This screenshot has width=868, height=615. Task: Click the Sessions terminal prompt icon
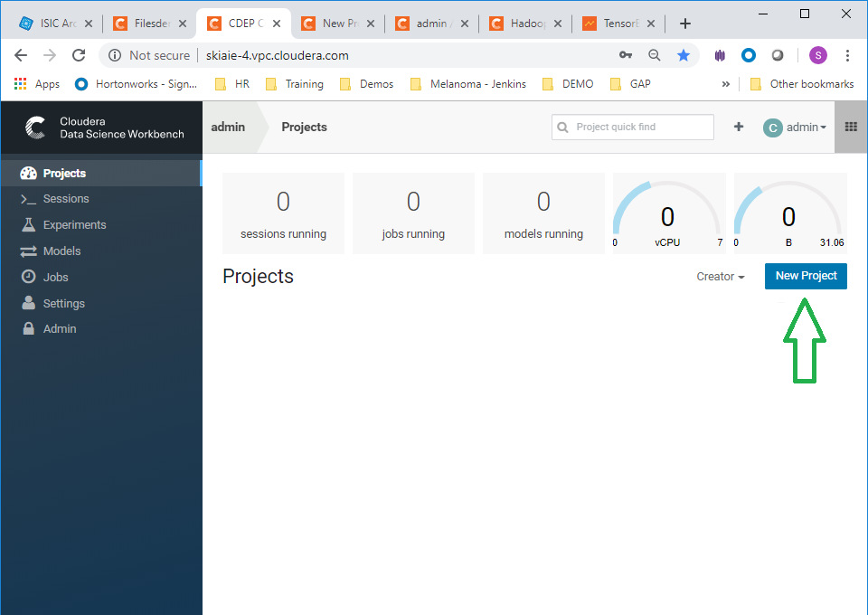(x=28, y=199)
